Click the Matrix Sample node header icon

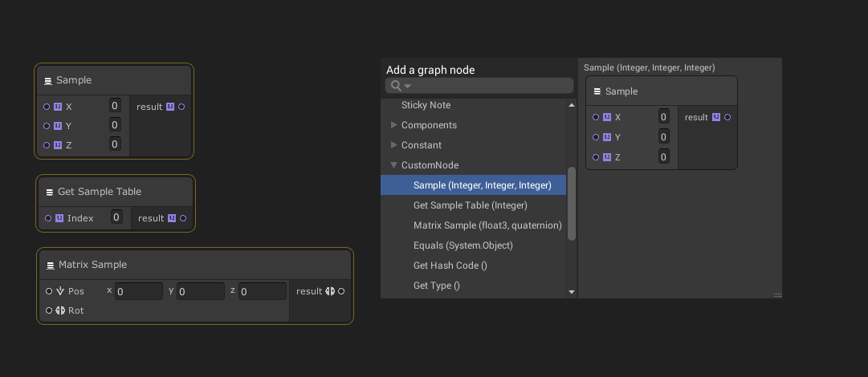coord(51,265)
